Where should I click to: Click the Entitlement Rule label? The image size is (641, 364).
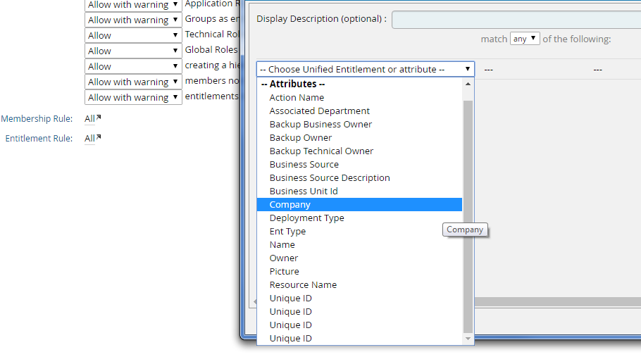[x=39, y=139]
